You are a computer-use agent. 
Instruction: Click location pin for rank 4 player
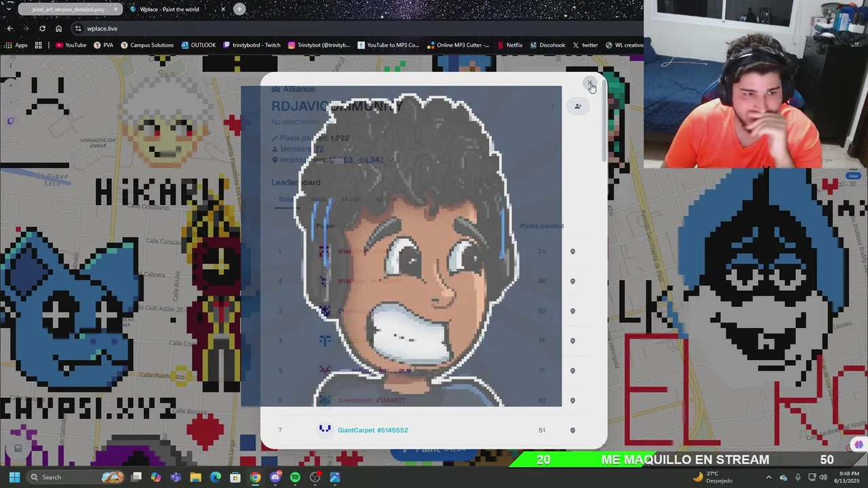(572, 341)
